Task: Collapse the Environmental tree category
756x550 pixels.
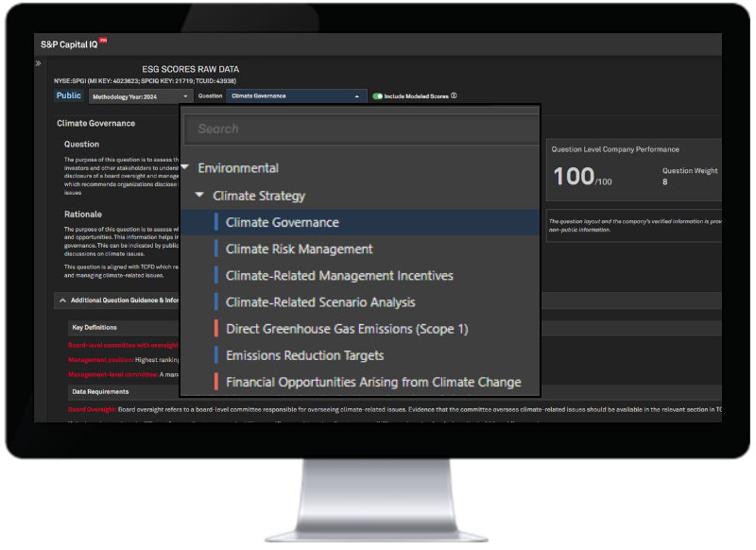Action: pyautogui.click(x=185, y=167)
